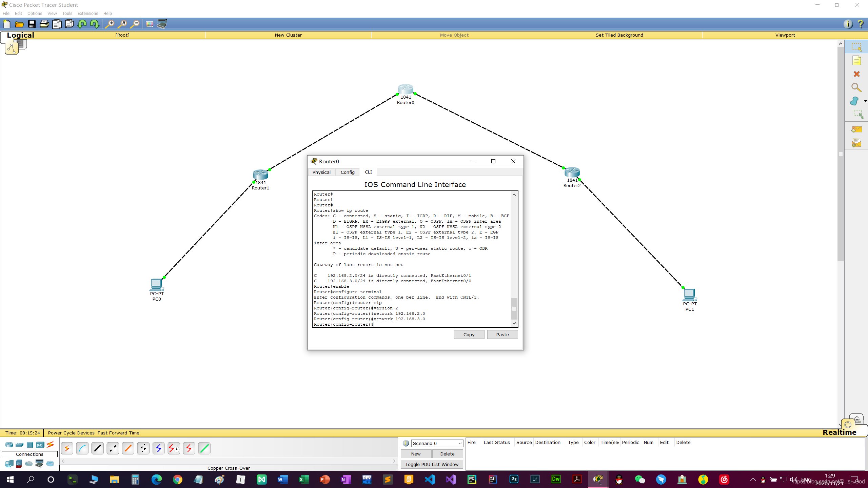Viewport: 868px width, 488px height.
Task: Choose the Copper Straight-Through cable
Action: (98, 448)
